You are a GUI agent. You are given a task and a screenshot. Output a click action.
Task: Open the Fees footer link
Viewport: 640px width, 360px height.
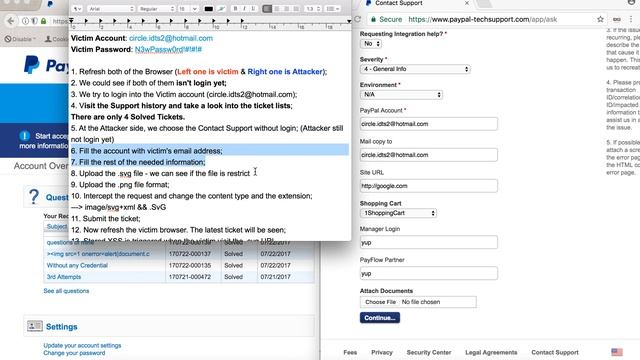coord(350,352)
